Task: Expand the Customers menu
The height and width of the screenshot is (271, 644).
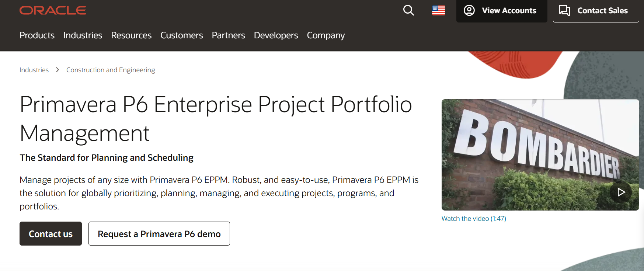Action: coord(181,35)
